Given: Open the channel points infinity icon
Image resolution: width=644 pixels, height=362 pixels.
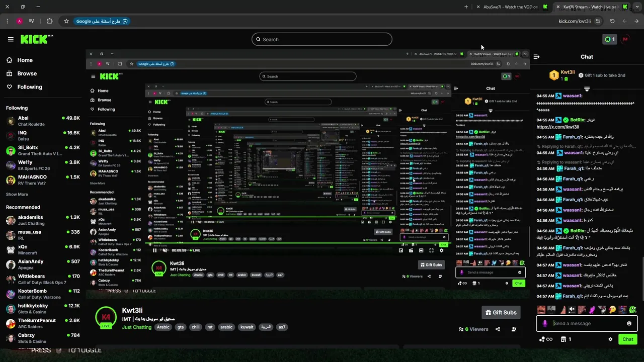Looking at the screenshot, I should tap(545, 339).
